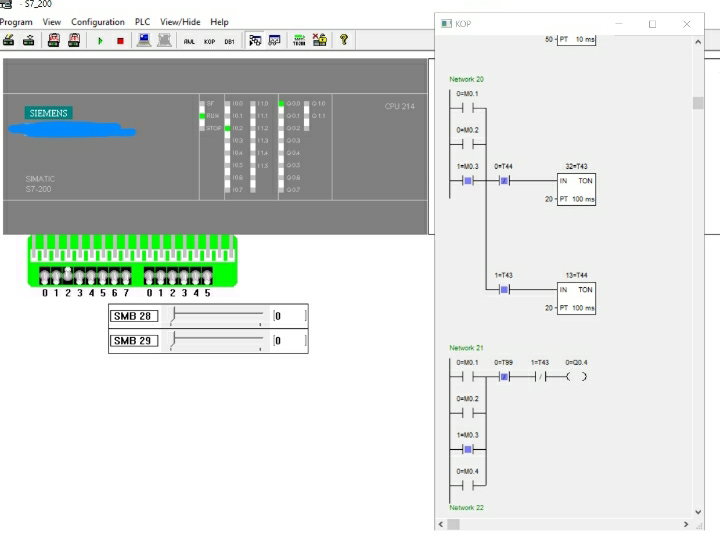
Task: Click the CPU 214 label on PLC
Action: (399, 107)
